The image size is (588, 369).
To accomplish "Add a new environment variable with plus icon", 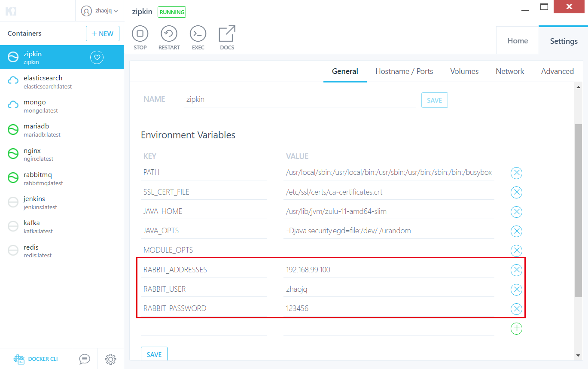I will click(x=516, y=329).
